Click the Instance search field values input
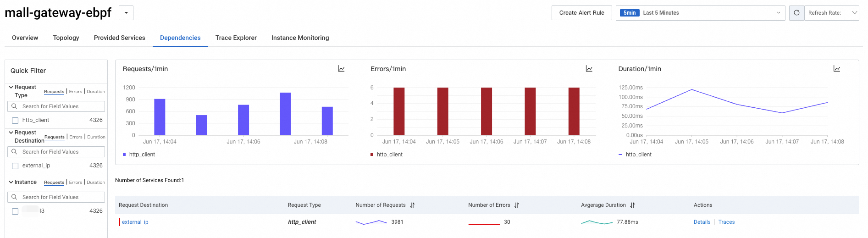 coord(56,197)
